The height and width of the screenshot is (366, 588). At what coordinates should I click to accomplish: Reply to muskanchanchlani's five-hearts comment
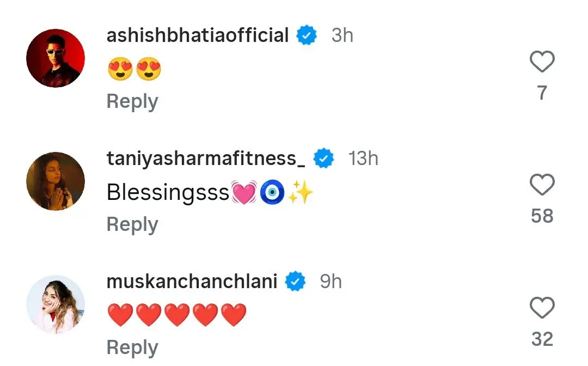tap(132, 347)
